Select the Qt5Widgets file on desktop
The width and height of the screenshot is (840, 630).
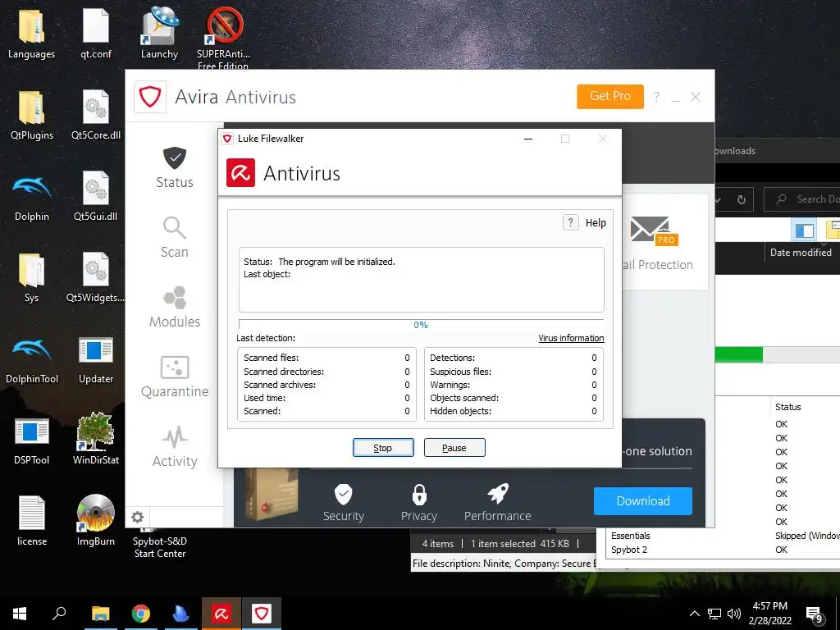(96, 278)
